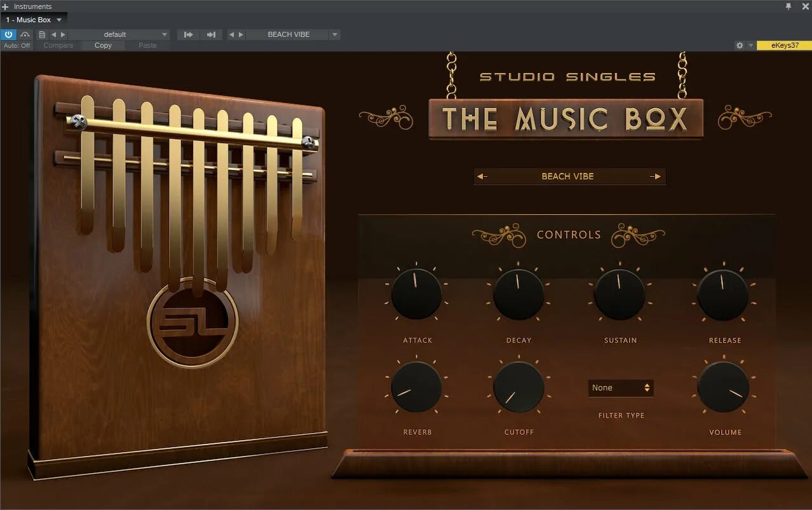Turn up the Volume knob
This screenshot has width=812, height=510.
tap(724, 386)
